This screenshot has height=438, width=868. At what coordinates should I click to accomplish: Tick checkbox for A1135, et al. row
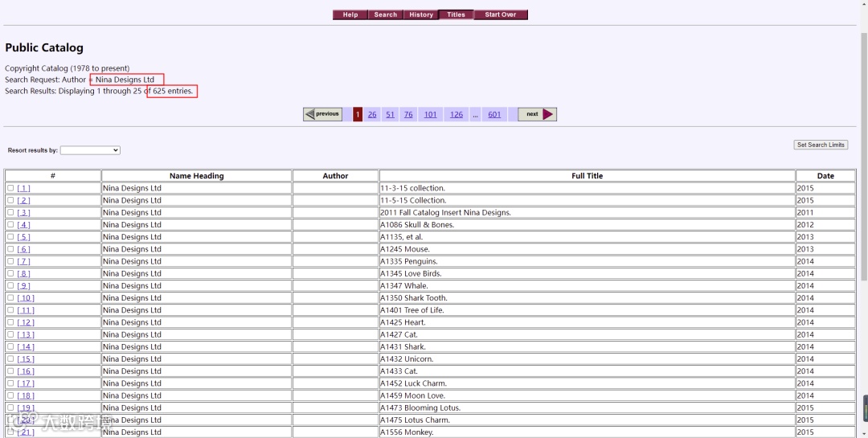[10, 237]
